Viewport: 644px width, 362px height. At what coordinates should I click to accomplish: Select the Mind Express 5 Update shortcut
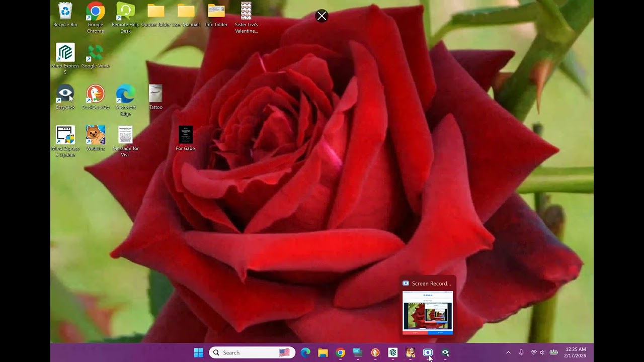[x=65, y=141]
